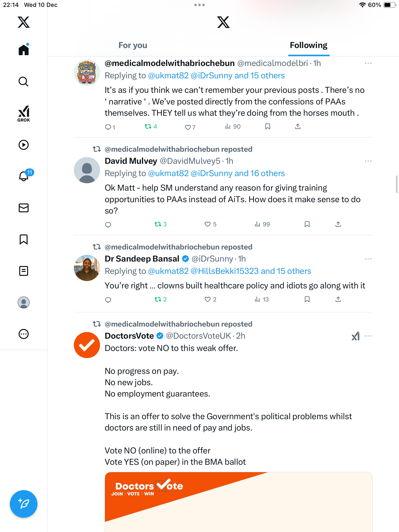This screenshot has width=399, height=532.
Task: Bookmark Dr Sandeep Bansal's post
Action: coord(307,299)
